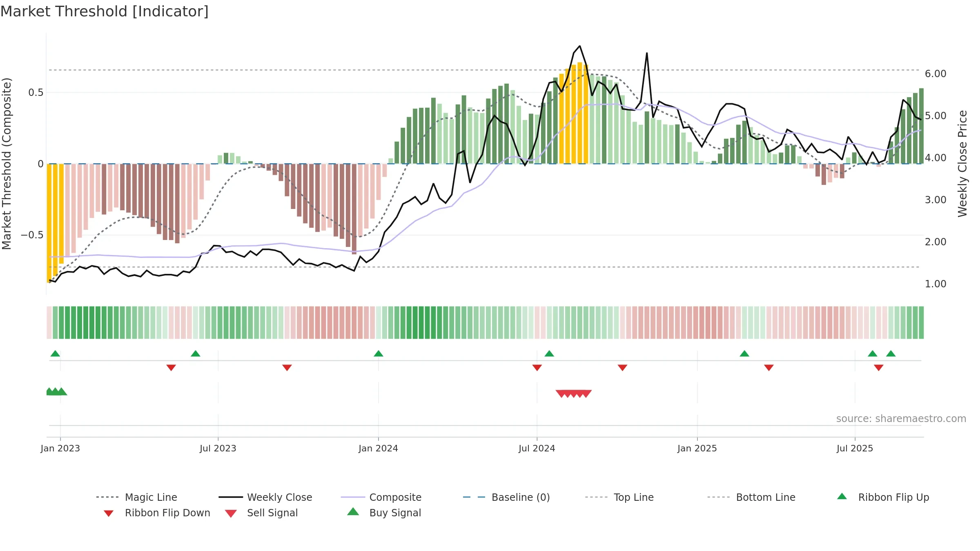Screen dimensions: 980x551
Task: Click the 6.00 price axis label
Action: 935,74
